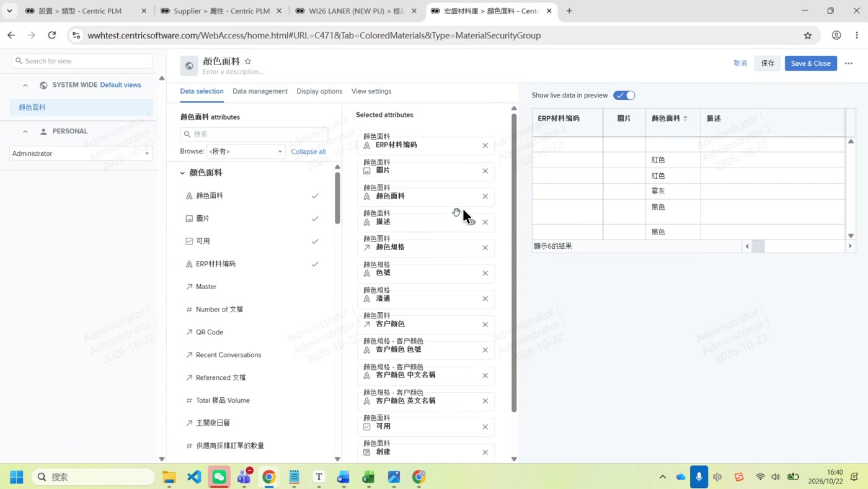Remove 色號 from selected attributes

(x=485, y=273)
